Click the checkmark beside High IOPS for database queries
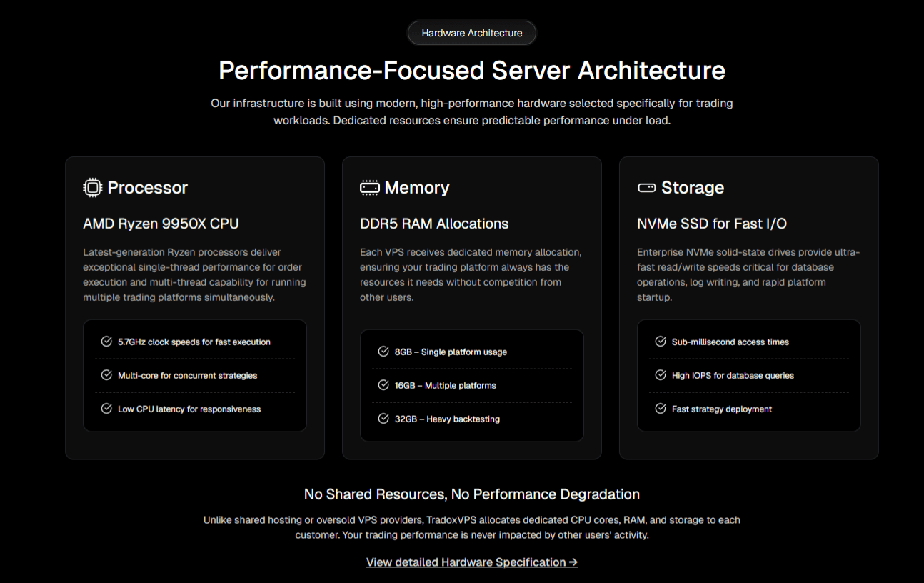 tap(659, 375)
